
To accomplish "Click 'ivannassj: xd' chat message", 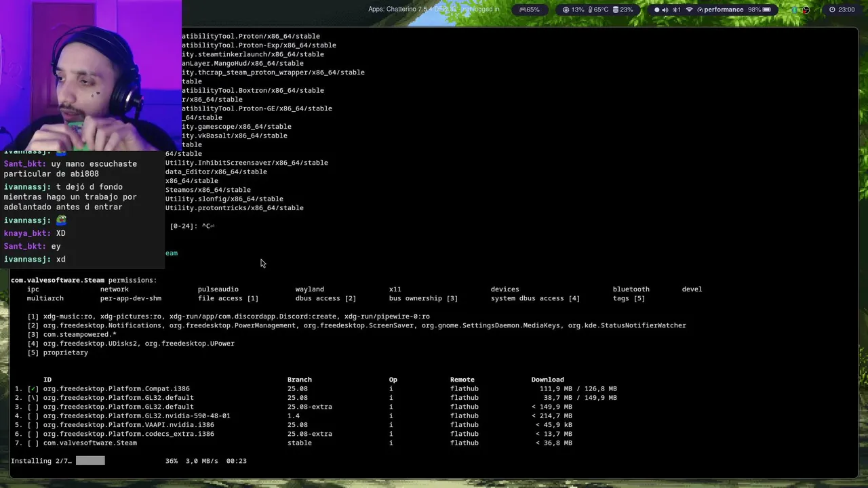I will pos(35,259).
